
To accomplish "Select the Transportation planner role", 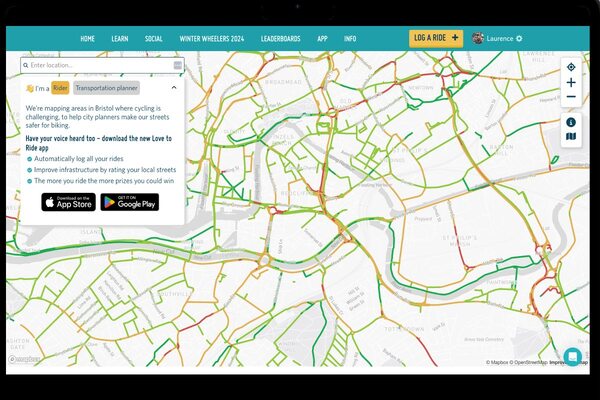I will (x=106, y=88).
